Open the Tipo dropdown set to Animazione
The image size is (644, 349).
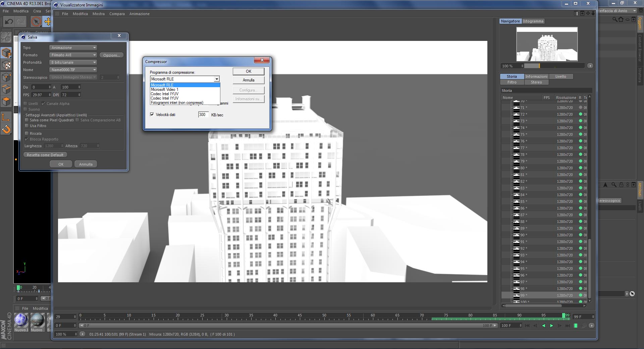coord(73,48)
